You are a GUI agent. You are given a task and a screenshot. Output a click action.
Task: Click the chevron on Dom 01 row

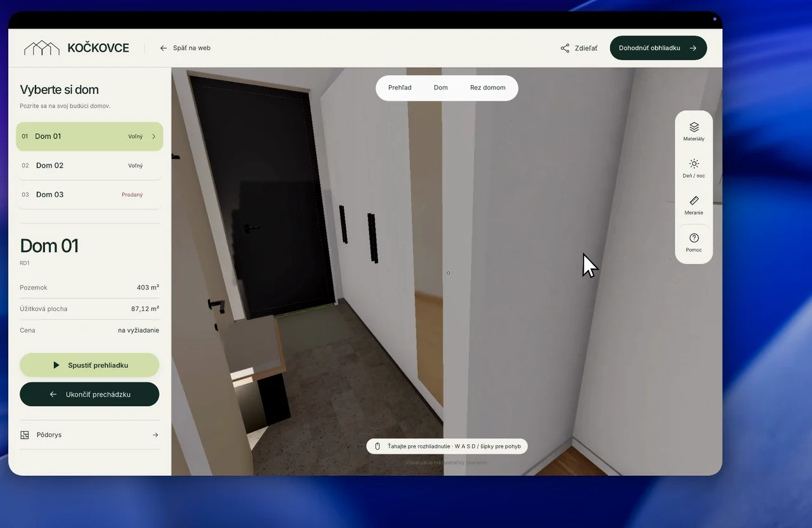click(154, 136)
